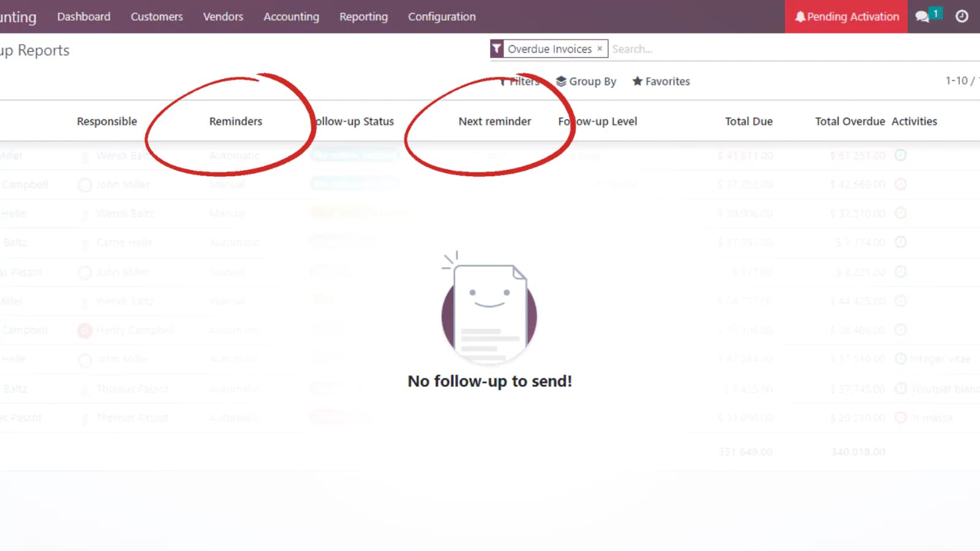The image size is (980, 551).
Task: Sort by Total Due column header
Action: 749,121
